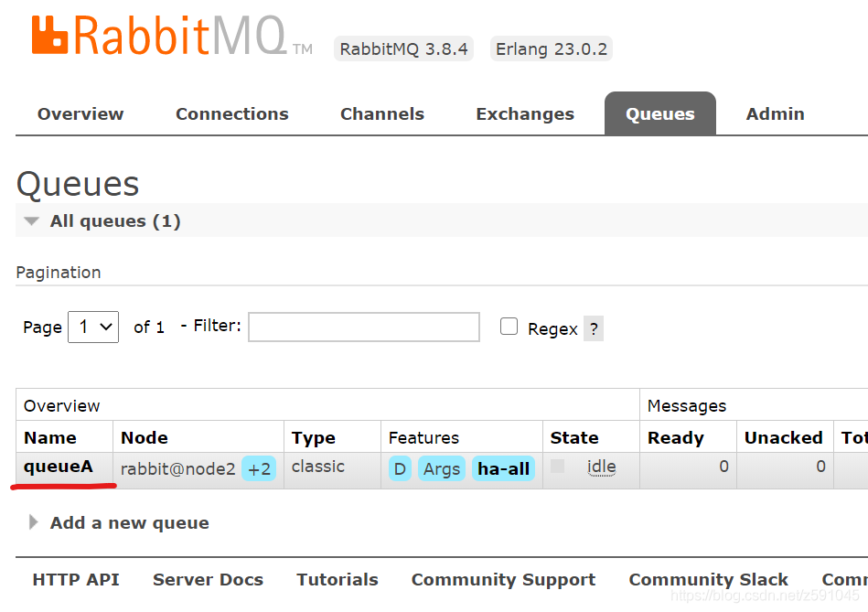
Task: Click the Args feature badge
Action: pyautogui.click(x=442, y=469)
